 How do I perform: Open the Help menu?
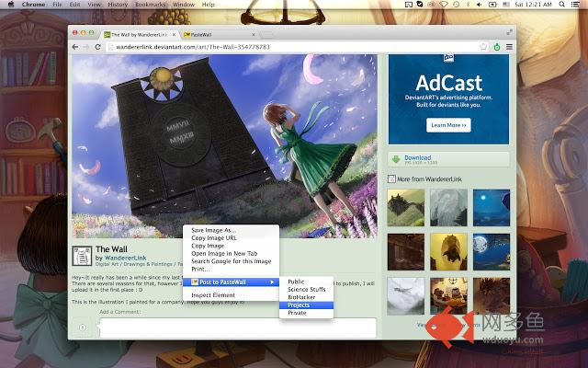(209, 5)
